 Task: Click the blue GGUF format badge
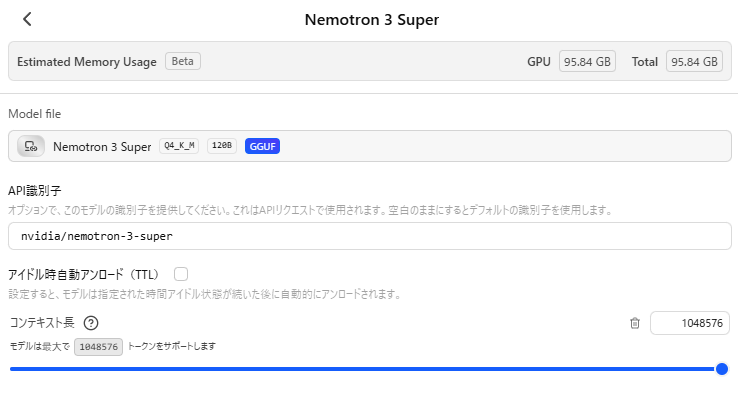pyautogui.click(x=262, y=146)
